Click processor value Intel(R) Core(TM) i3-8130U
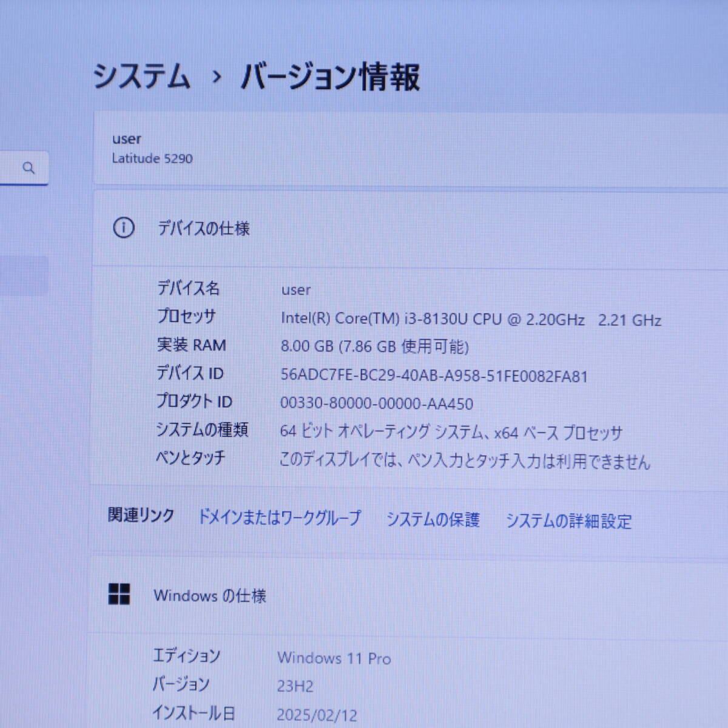This screenshot has height=728, width=728. pos(471,319)
